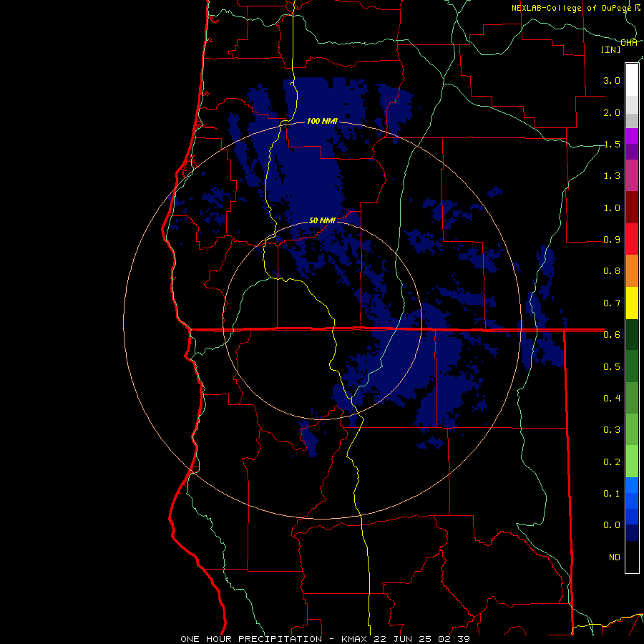Select the bright red legend swatch
The height and width of the screenshot is (644, 644).
click(632, 239)
